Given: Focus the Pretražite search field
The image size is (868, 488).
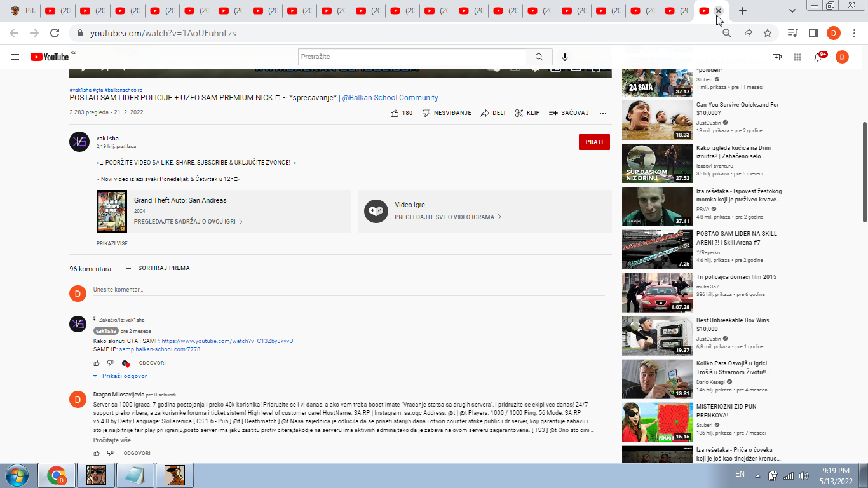Looking at the screenshot, I should [x=412, y=57].
